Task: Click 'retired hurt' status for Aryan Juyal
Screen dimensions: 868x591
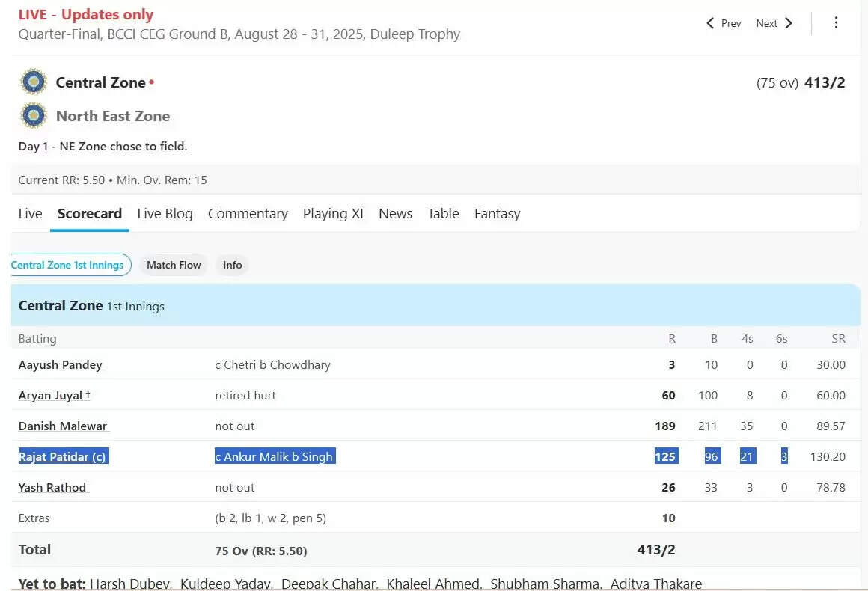Action: point(245,395)
